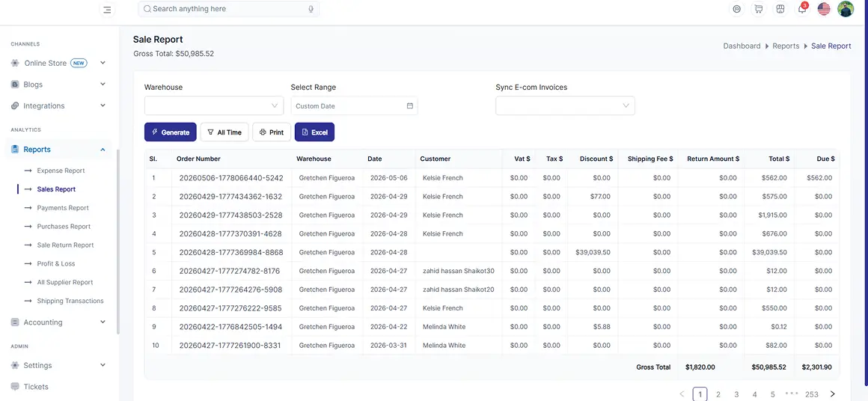Open Shipping Transactions in sidebar
The image size is (868, 401).
(x=70, y=301)
